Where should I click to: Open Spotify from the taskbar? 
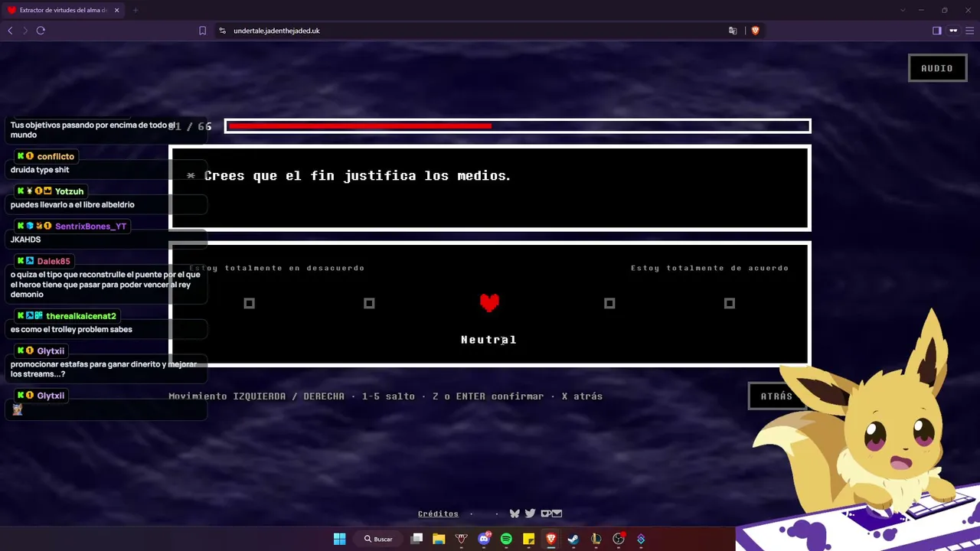pyautogui.click(x=506, y=539)
